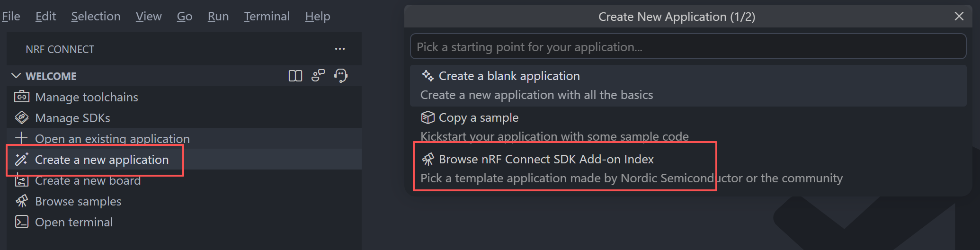
Task: Open the Terminal menu
Action: 267,16
